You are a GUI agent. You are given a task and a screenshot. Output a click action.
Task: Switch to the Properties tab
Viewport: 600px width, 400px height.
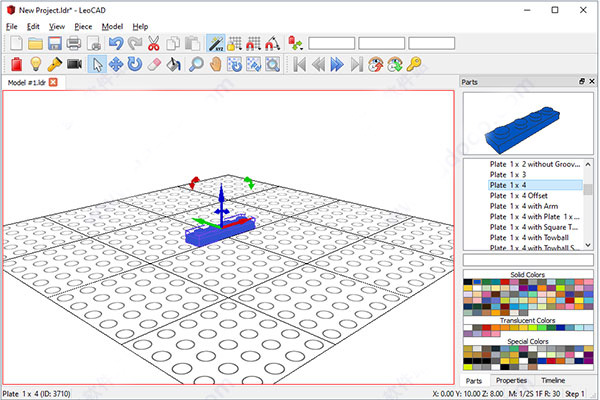pos(511,381)
